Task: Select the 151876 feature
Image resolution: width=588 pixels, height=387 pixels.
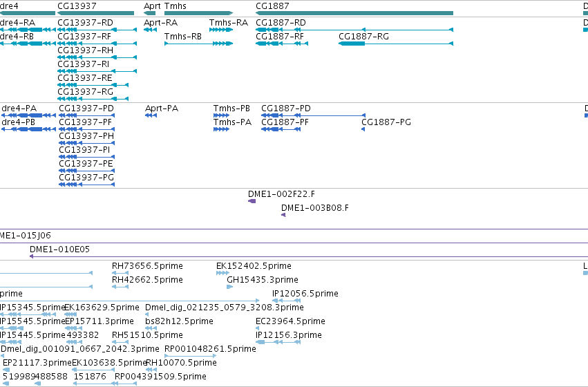Action: pos(94,384)
